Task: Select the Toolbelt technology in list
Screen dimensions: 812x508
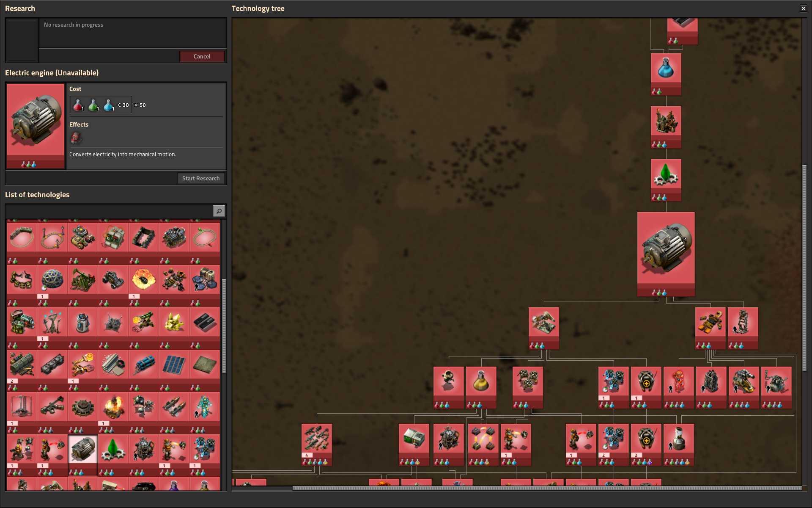Action: point(22,286)
